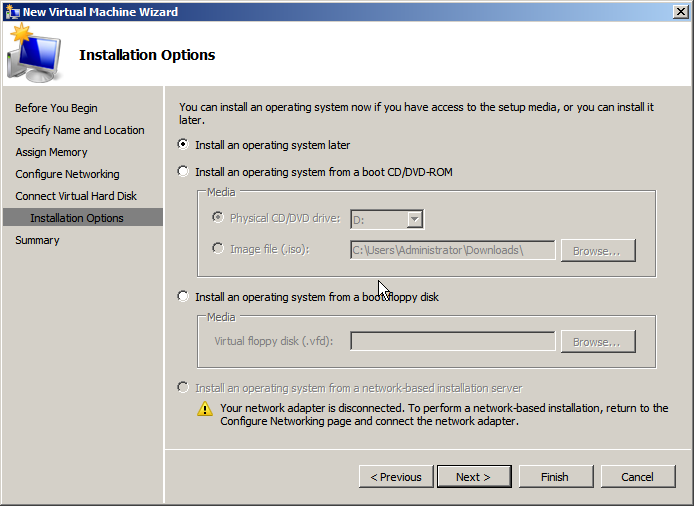
Task: Click the Next button
Action: [472, 477]
